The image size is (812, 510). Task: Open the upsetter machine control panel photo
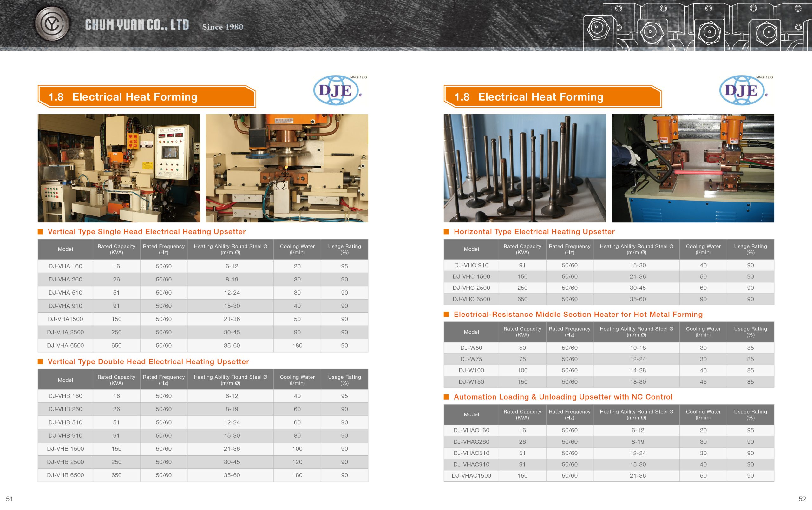click(x=119, y=168)
